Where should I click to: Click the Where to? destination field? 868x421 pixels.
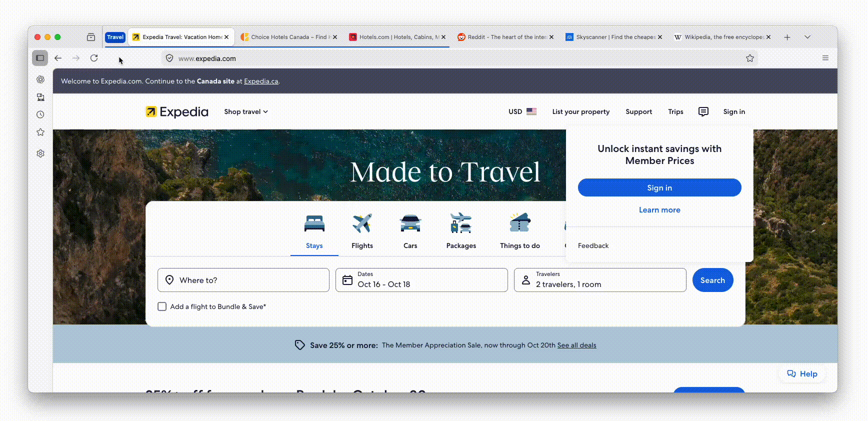coord(243,280)
